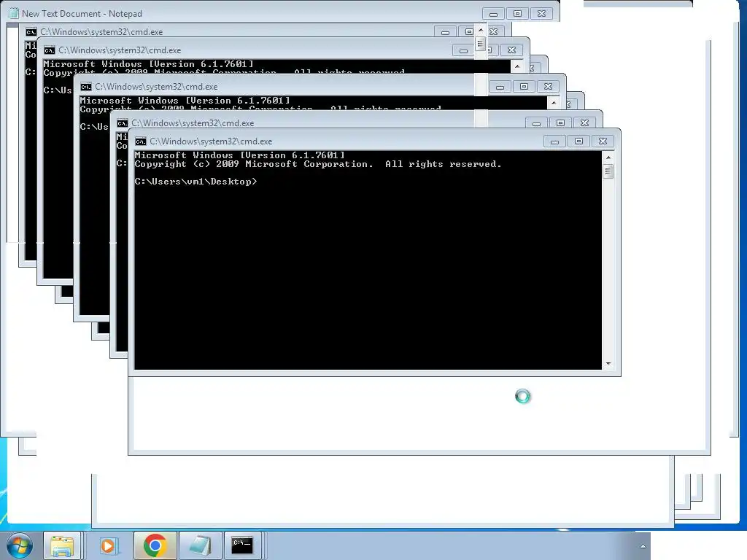Viewport: 747px width, 560px height.
Task: Minimize the New Text Document Notepad window
Action: (493, 14)
